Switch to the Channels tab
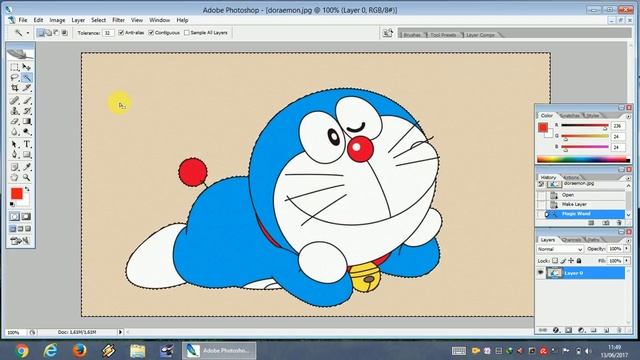 tap(571, 240)
